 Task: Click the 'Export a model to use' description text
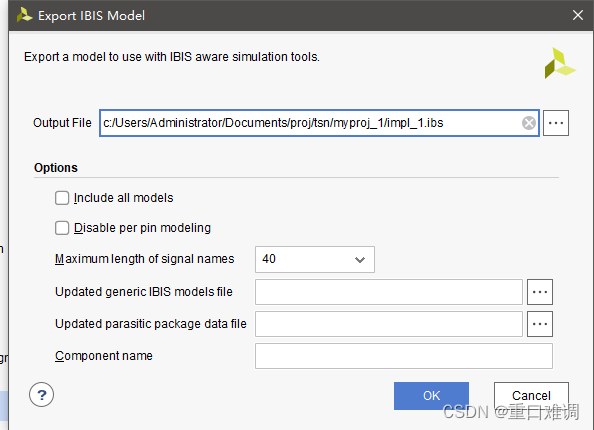point(172,57)
